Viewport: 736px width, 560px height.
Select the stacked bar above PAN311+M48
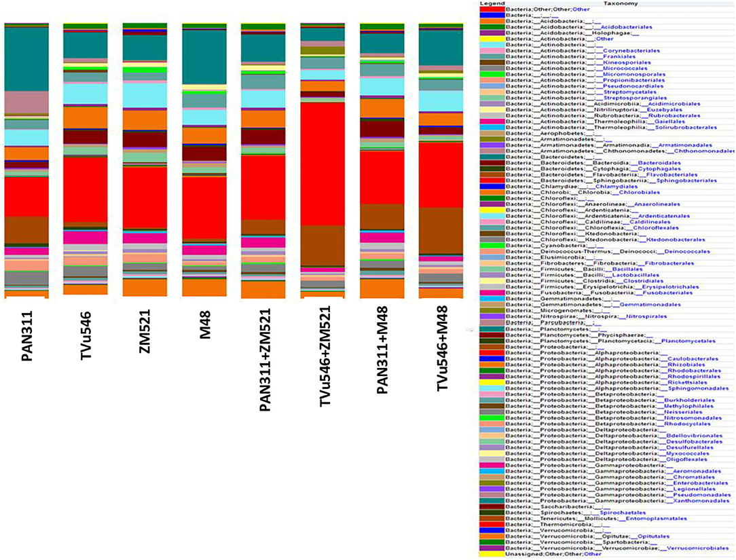click(x=382, y=161)
